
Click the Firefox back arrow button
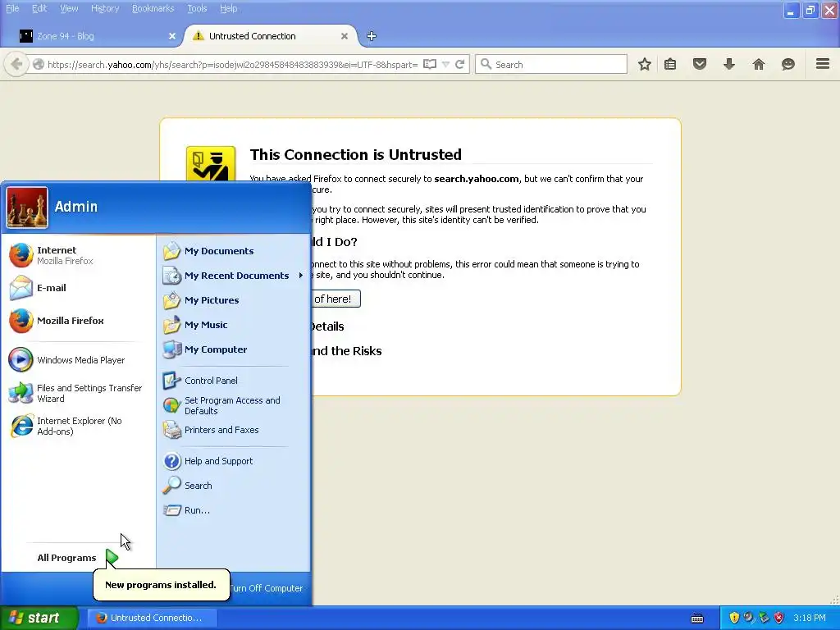(x=16, y=64)
